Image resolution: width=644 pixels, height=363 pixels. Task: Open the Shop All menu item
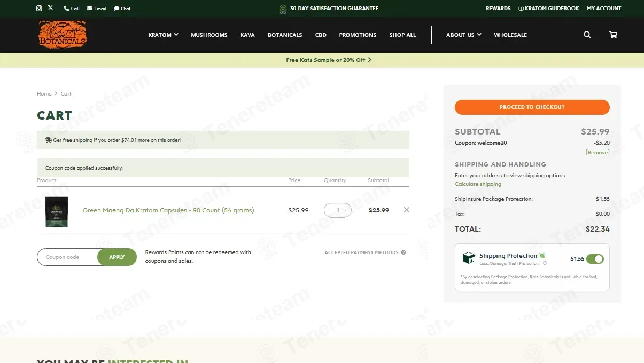click(x=402, y=35)
